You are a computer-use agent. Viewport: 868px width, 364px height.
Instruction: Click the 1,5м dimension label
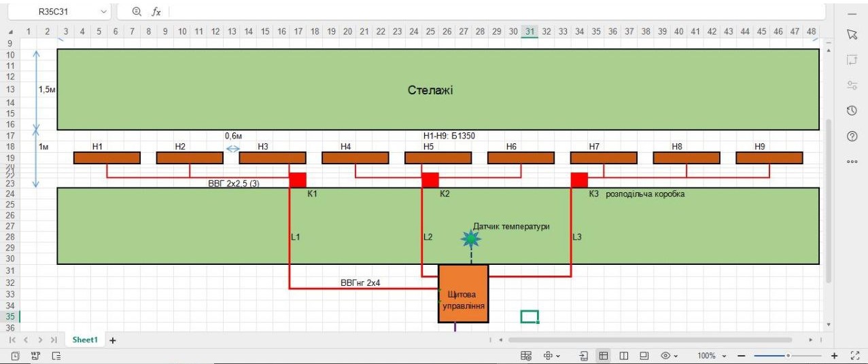click(47, 89)
